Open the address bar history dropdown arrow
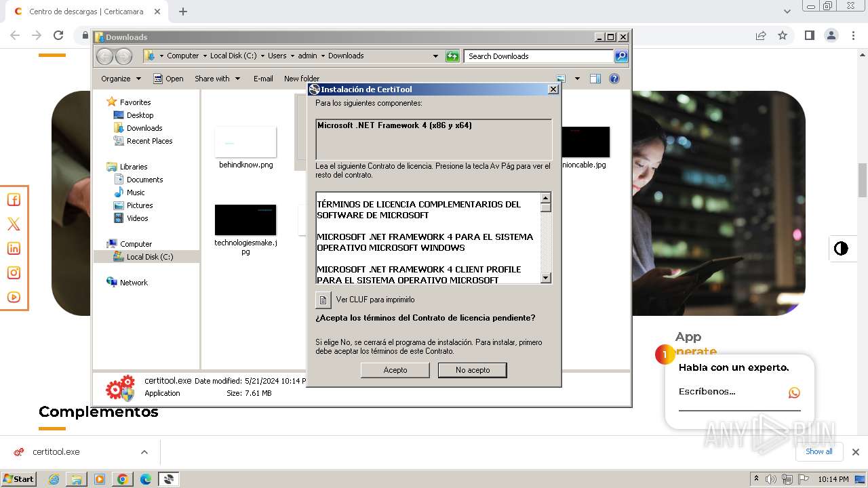The height and width of the screenshot is (488, 868). 435,56
